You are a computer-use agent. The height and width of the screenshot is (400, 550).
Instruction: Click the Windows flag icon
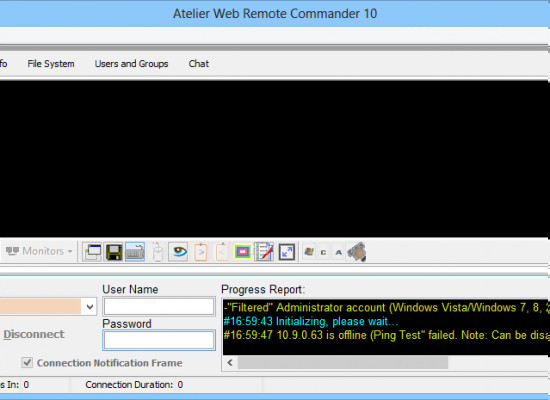click(x=309, y=252)
